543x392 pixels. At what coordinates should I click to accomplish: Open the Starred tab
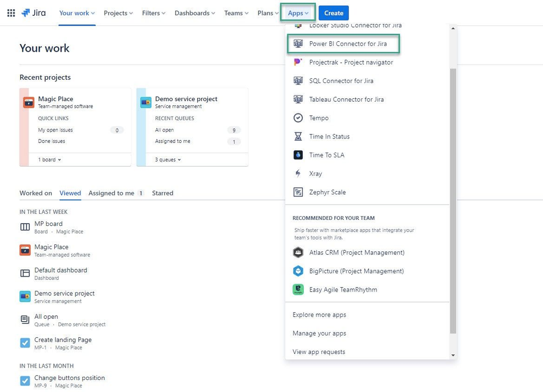click(x=163, y=193)
